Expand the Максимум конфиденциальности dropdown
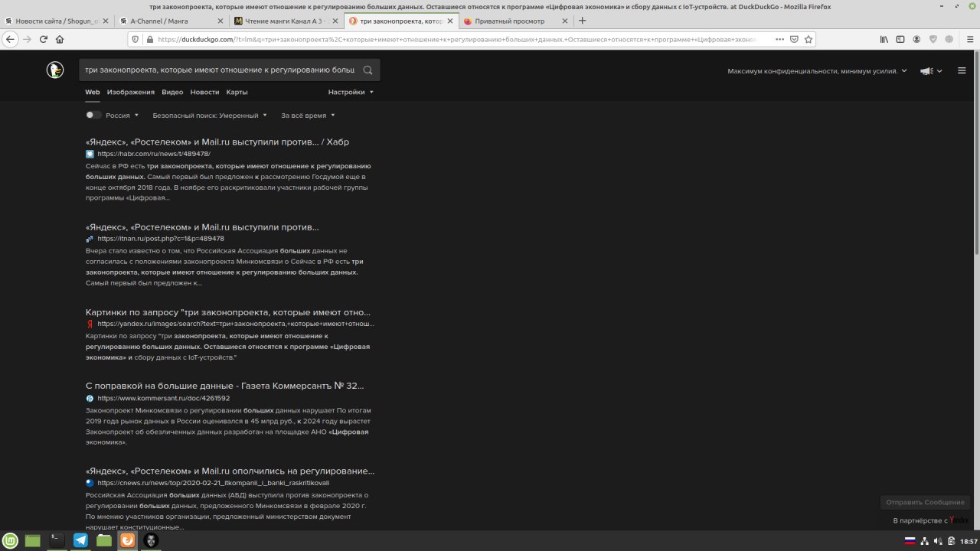 [817, 71]
